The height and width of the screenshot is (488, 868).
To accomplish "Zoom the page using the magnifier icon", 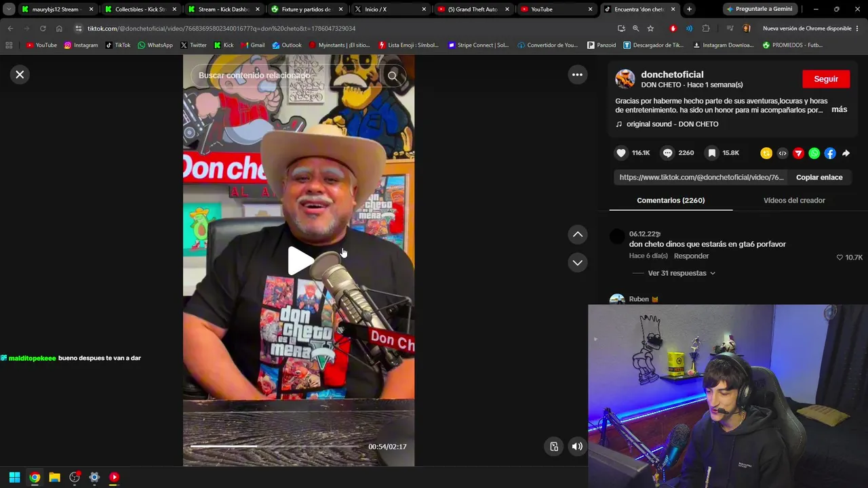I will tap(635, 28).
